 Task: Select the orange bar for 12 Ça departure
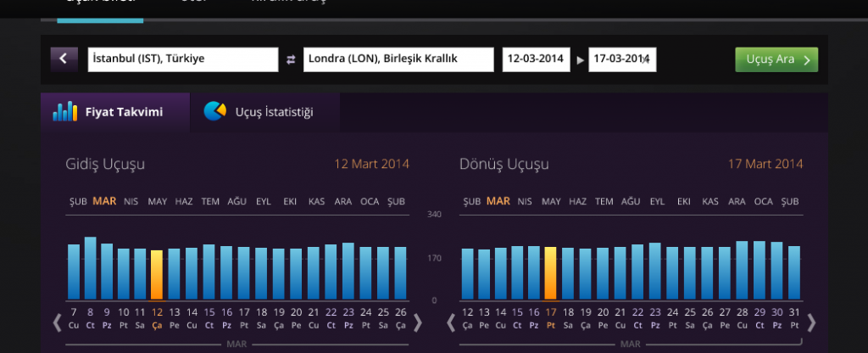(x=157, y=274)
